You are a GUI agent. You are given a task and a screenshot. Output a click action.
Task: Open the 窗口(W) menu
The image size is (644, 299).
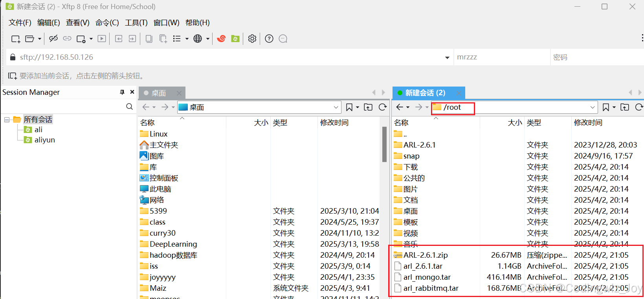click(167, 22)
